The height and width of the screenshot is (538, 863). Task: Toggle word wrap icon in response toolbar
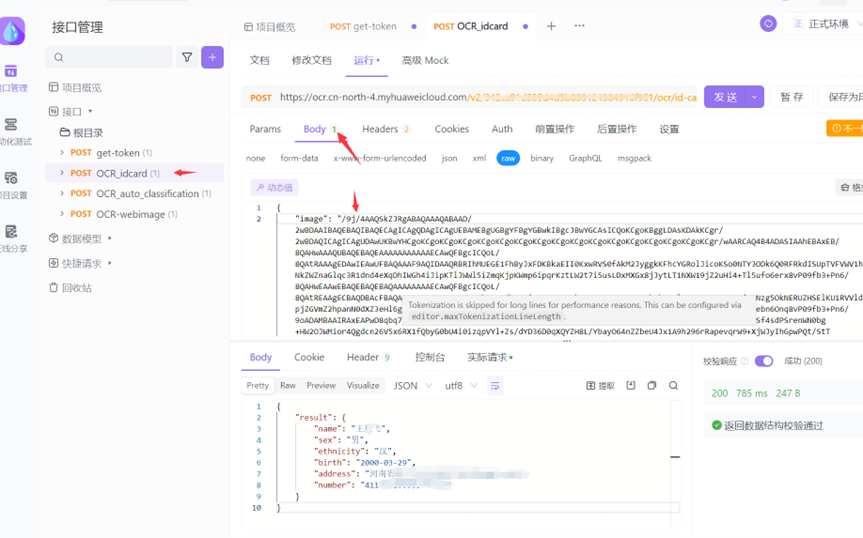[x=495, y=385]
